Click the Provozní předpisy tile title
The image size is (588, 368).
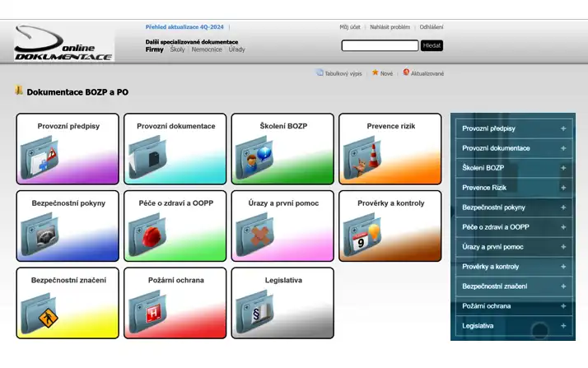point(68,126)
